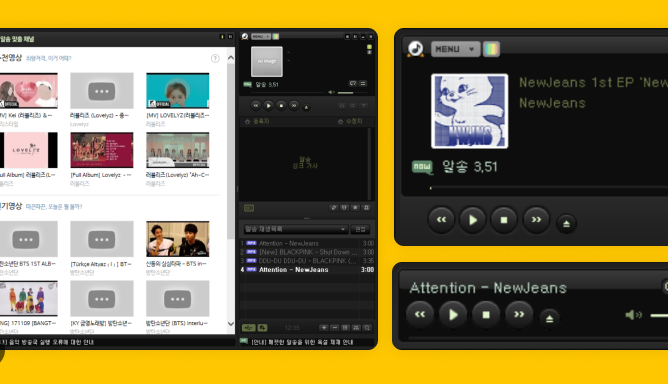Screen dimensions: 668x384
Task: Select playlist row DDU-DU DDU-DU - BLACKPINK
Action: click(307, 260)
